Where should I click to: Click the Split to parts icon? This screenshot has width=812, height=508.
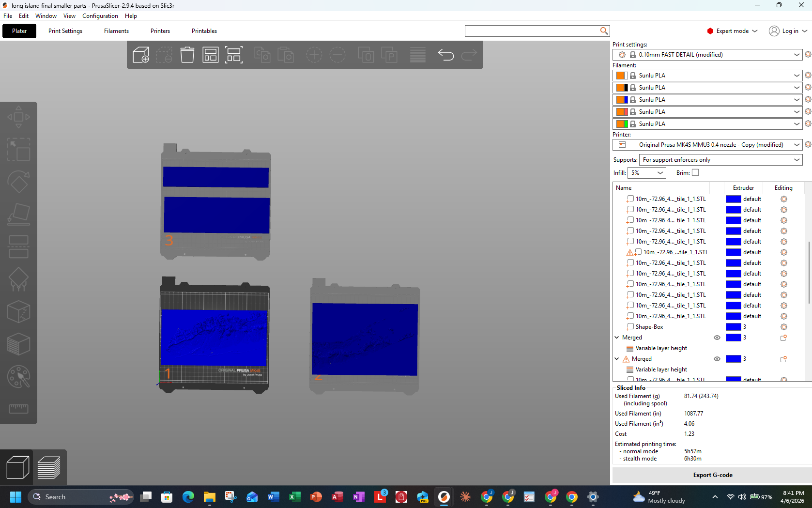[x=389, y=55]
